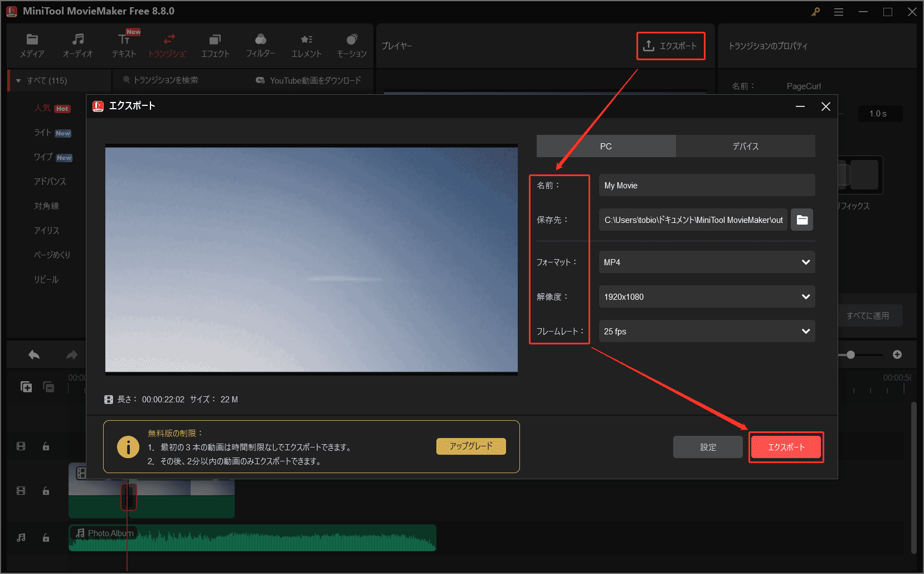This screenshot has height=574, width=924.
Task: Select the アドバンス transition category
Action: click(50, 182)
